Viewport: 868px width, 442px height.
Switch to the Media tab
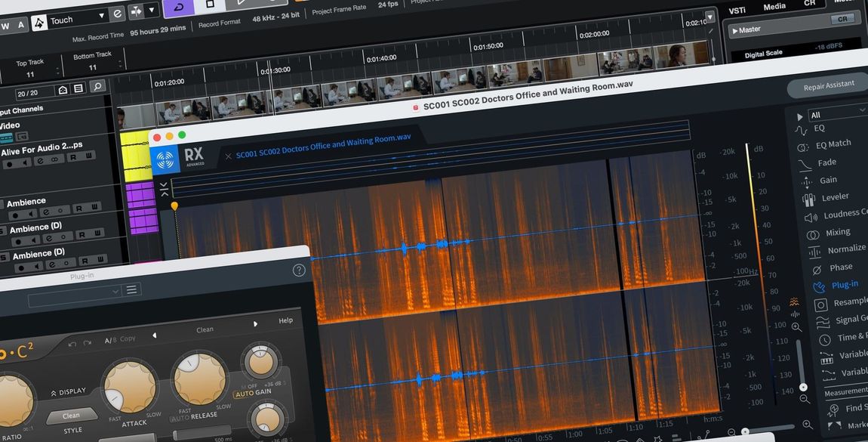tap(774, 7)
